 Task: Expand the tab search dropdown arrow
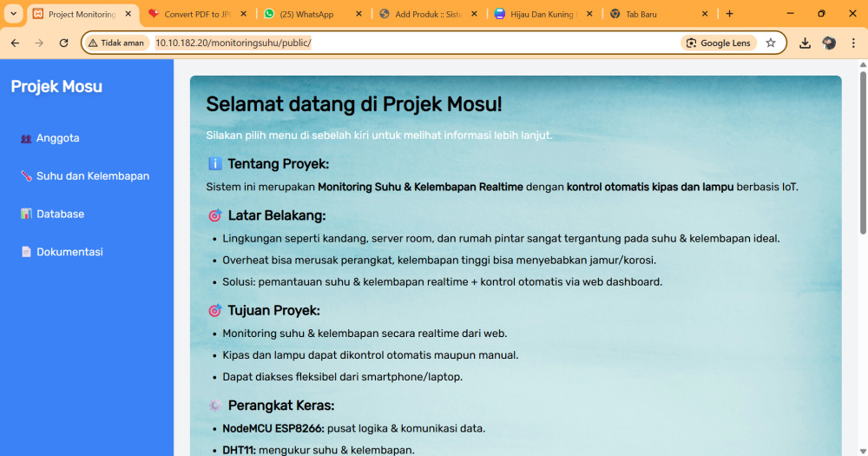click(14, 14)
